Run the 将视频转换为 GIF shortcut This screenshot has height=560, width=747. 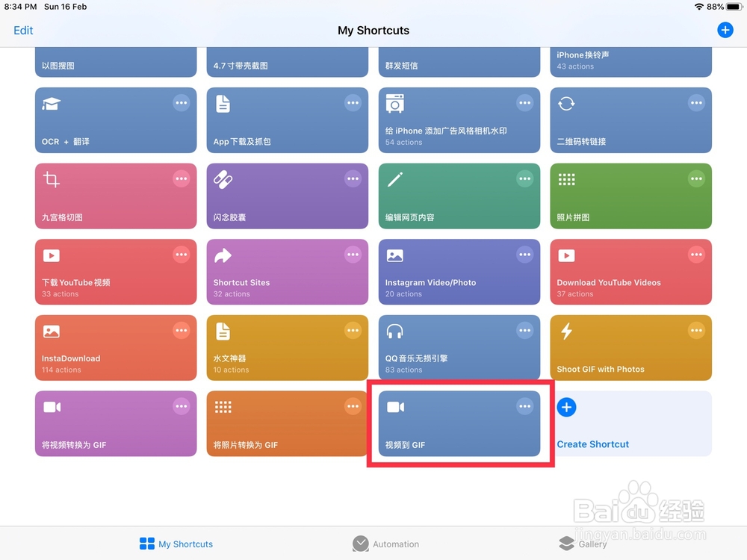[116, 423]
